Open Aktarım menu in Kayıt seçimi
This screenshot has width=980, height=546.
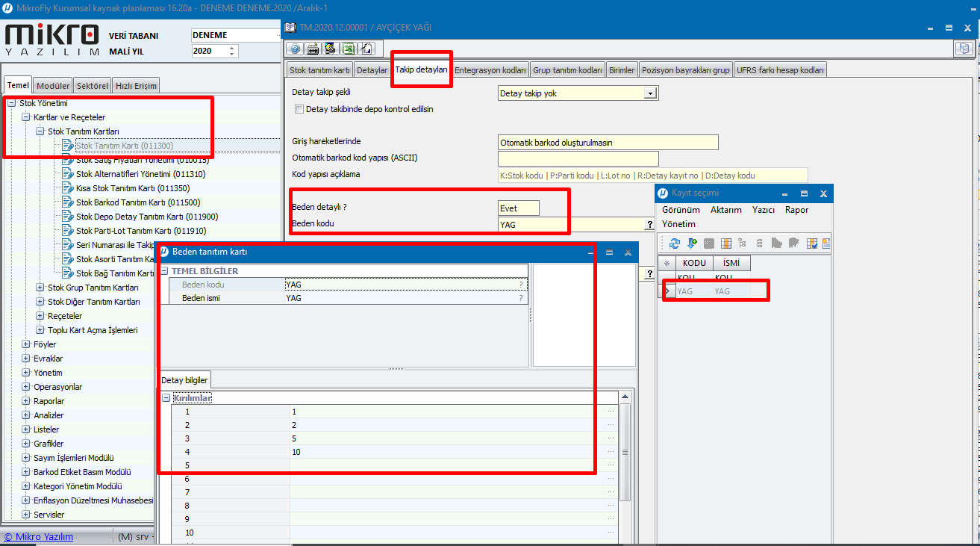click(725, 210)
